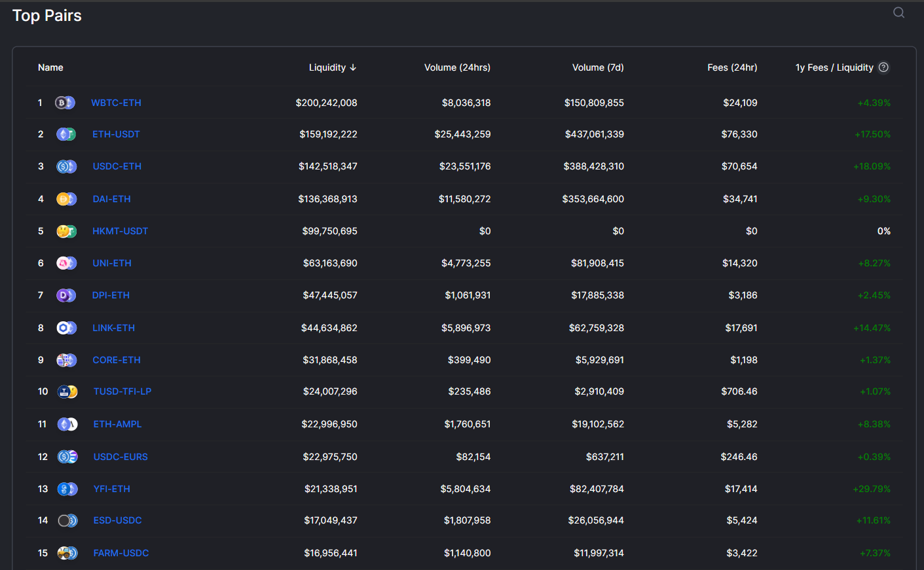
Task: Go to the YFI-ETH pair
Action: (x=112, y=489)
